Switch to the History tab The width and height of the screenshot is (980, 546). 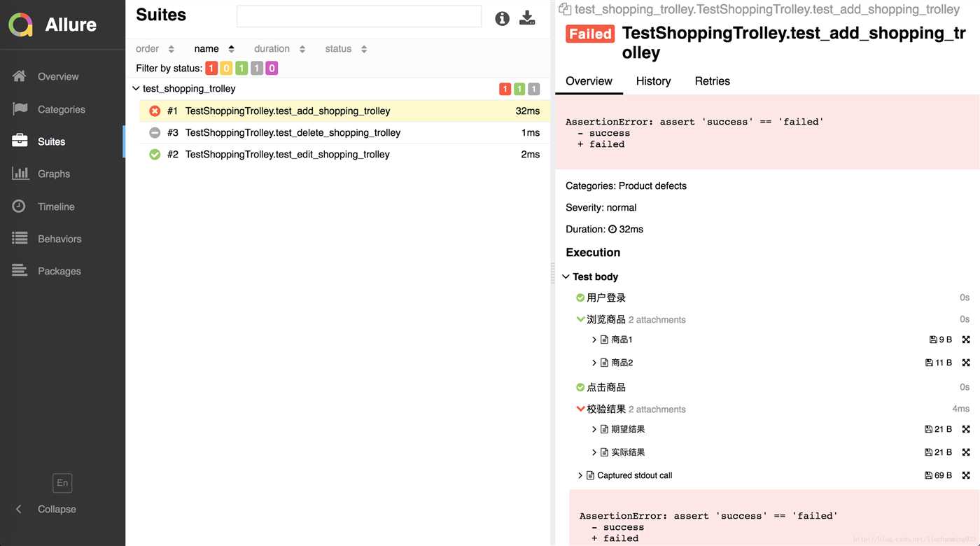pyautogui.click(x=653, y=81)
